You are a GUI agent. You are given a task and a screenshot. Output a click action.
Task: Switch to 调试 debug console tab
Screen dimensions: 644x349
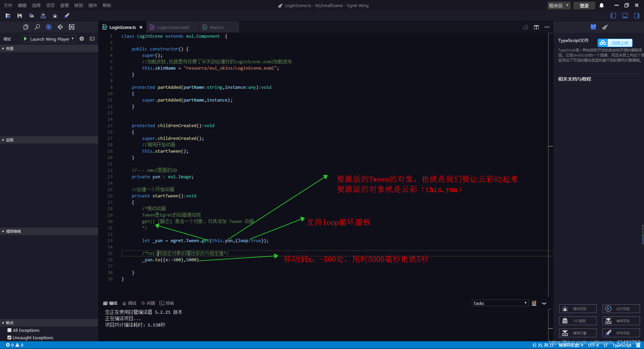(x=129, y=303)
